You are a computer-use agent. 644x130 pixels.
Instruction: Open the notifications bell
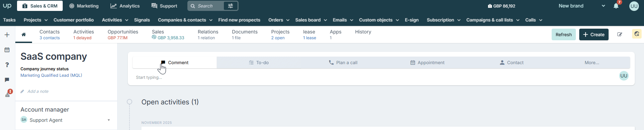[x=616, y=6]
